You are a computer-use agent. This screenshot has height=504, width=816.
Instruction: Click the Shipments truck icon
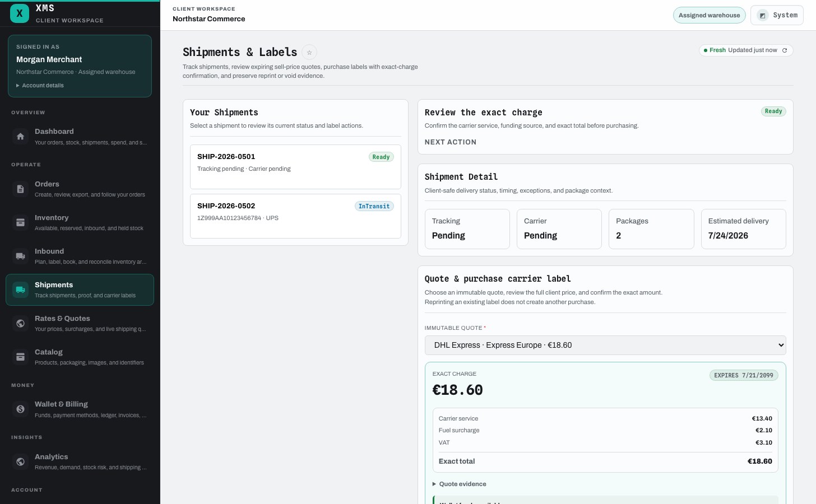coord(20,290)
